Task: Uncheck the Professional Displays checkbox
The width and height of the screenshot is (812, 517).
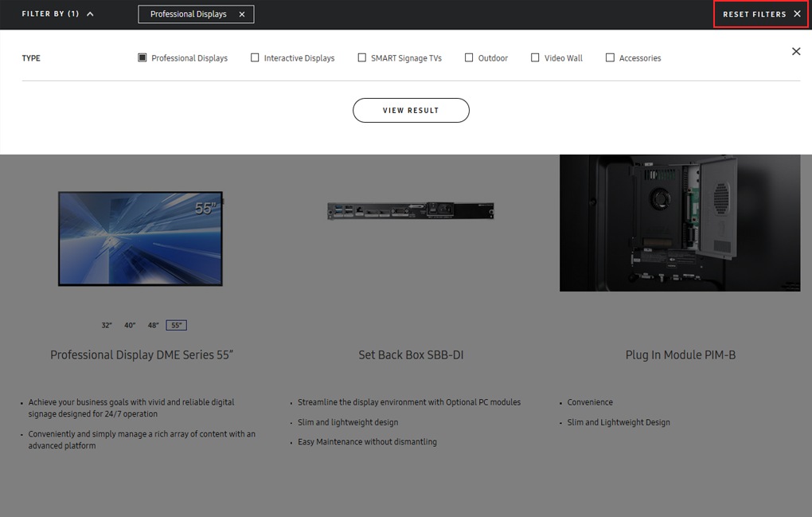Action: point(142,57)
